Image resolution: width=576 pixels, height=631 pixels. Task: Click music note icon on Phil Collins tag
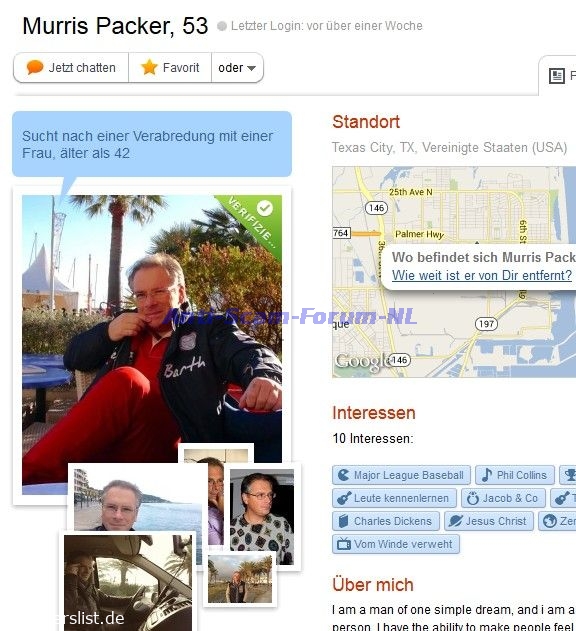point(487,475)
